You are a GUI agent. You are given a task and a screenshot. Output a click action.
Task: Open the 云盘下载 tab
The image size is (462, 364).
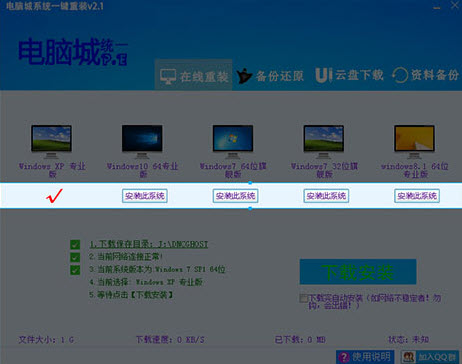click(349, 75)
